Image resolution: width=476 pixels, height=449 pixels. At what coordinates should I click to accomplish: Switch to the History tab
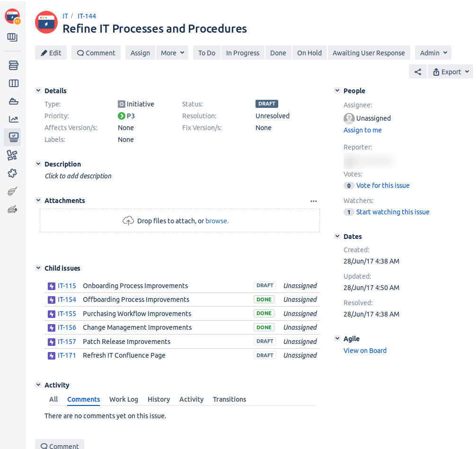click(159, 399)
